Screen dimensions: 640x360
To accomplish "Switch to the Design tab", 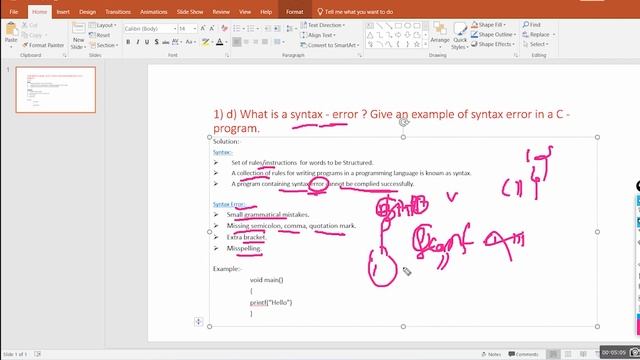I will coord(87,12).
